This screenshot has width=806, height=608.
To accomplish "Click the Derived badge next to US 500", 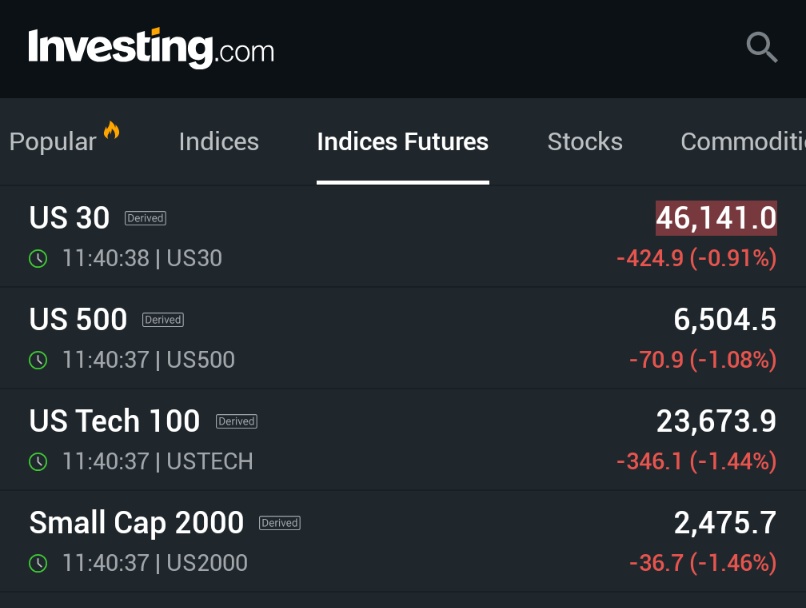I will point(163,320).
